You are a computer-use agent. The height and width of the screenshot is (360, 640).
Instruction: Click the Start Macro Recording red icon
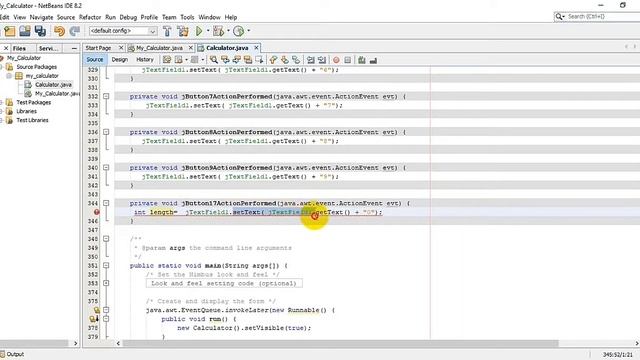pyautogui.click(x=336, y=60)
